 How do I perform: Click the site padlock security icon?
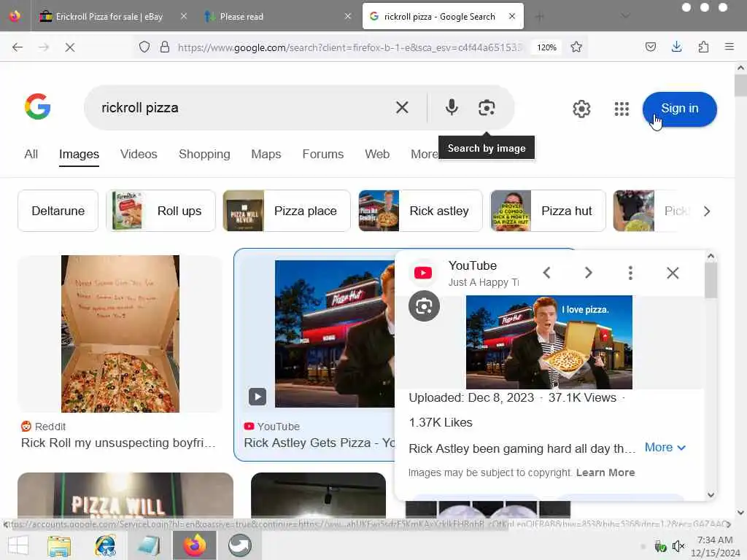pyautogui.click(x=165, y=47)
